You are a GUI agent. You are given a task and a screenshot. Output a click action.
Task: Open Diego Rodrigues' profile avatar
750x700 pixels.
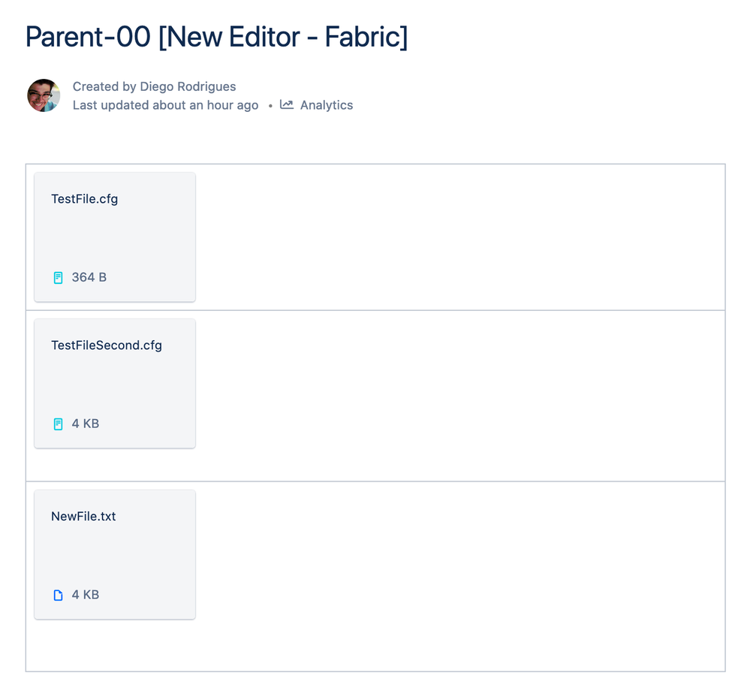point(44,95)
